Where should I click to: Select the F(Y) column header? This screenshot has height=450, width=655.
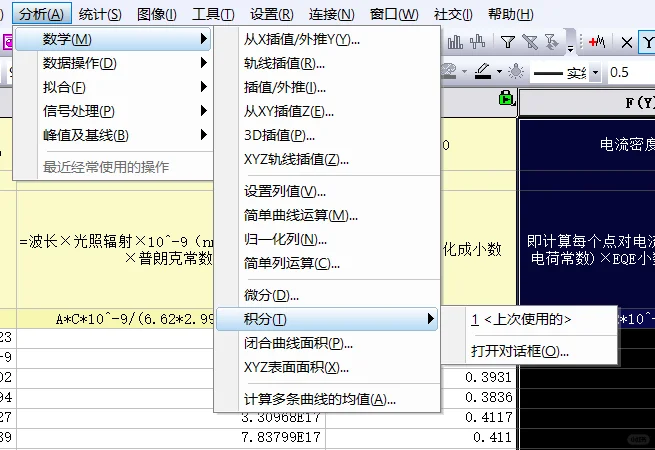pos(587,102)
